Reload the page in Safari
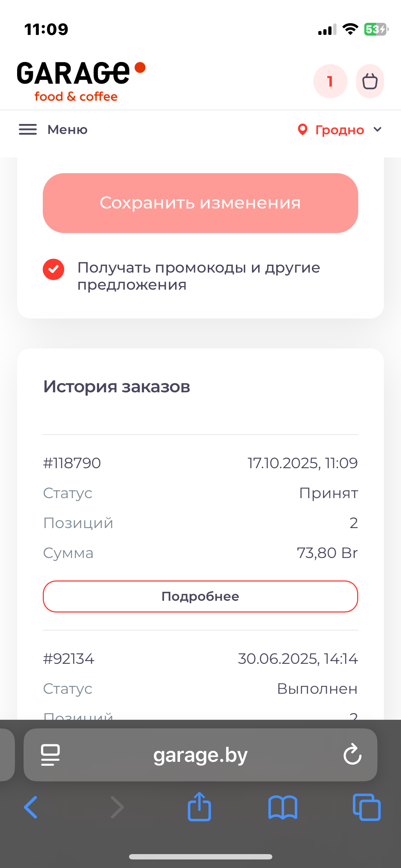The image size is (401, 868). [x=352, y=754]
